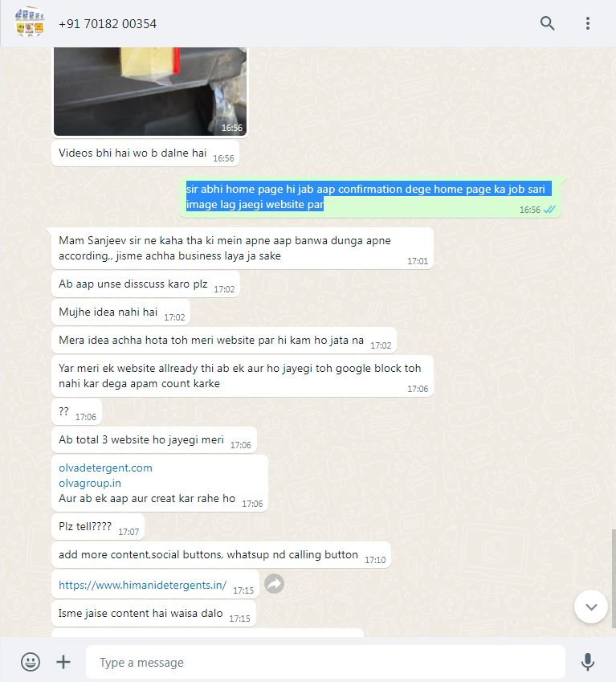Open the olvagroup.in link

[90, 484]
